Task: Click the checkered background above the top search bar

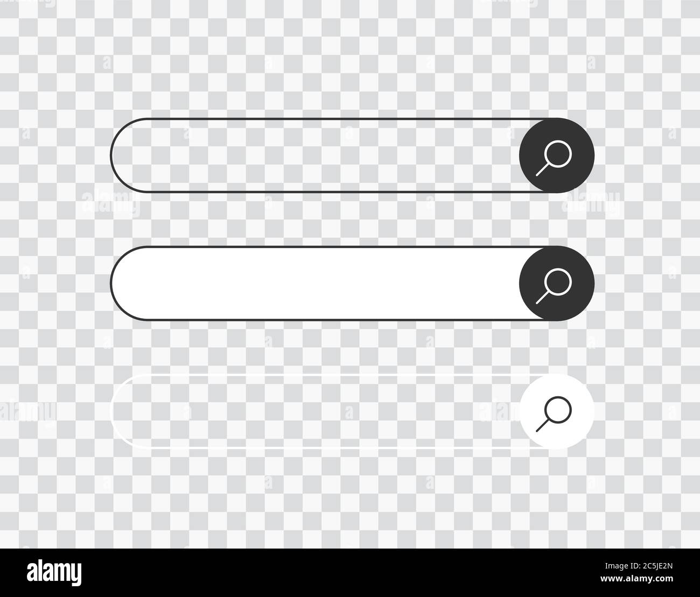Action: click(x=350, y=59)
